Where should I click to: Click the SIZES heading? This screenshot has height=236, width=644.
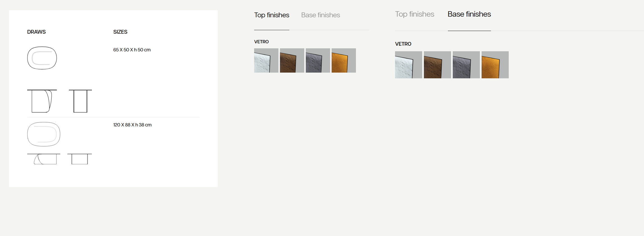coord(120,32)
